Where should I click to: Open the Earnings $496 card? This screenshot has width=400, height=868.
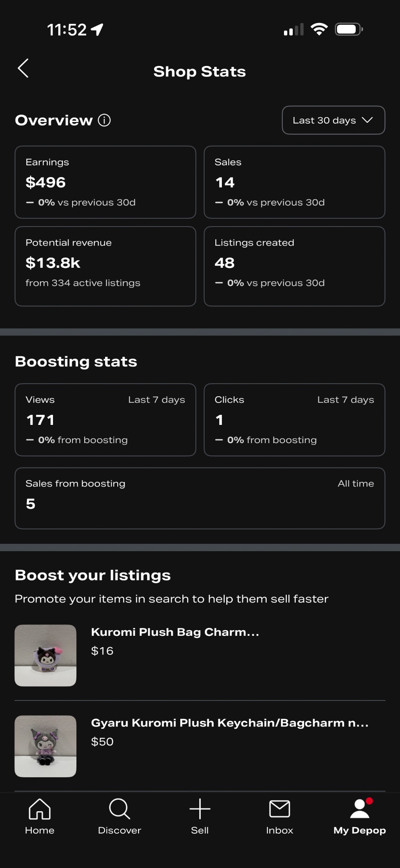coord(106,182)
